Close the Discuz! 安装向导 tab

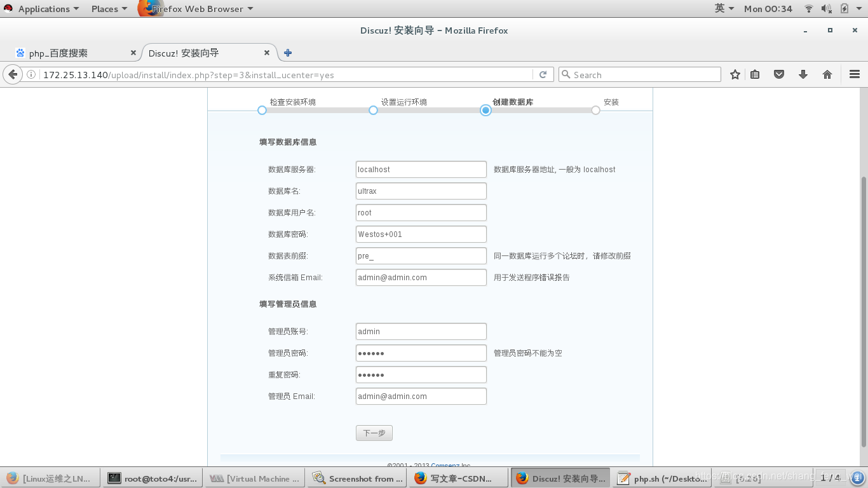click(x=267, y=53)
